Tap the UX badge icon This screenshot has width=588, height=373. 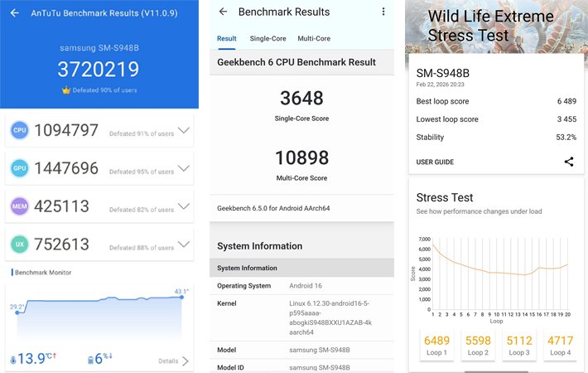[20, 244]
